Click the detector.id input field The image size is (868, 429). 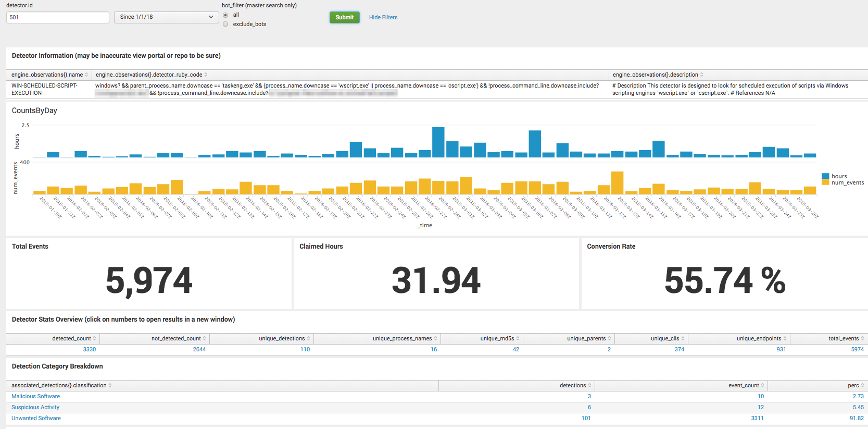[57, 17]
